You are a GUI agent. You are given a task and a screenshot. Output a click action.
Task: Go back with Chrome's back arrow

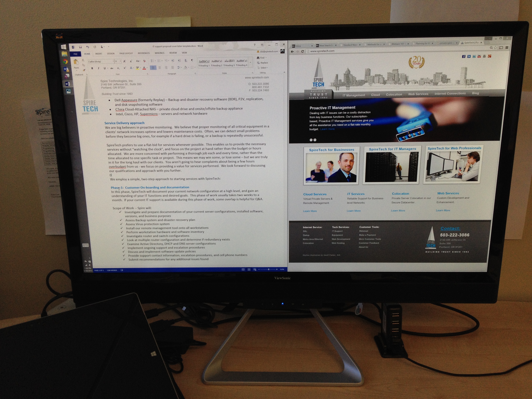click(x=292, y=52)
